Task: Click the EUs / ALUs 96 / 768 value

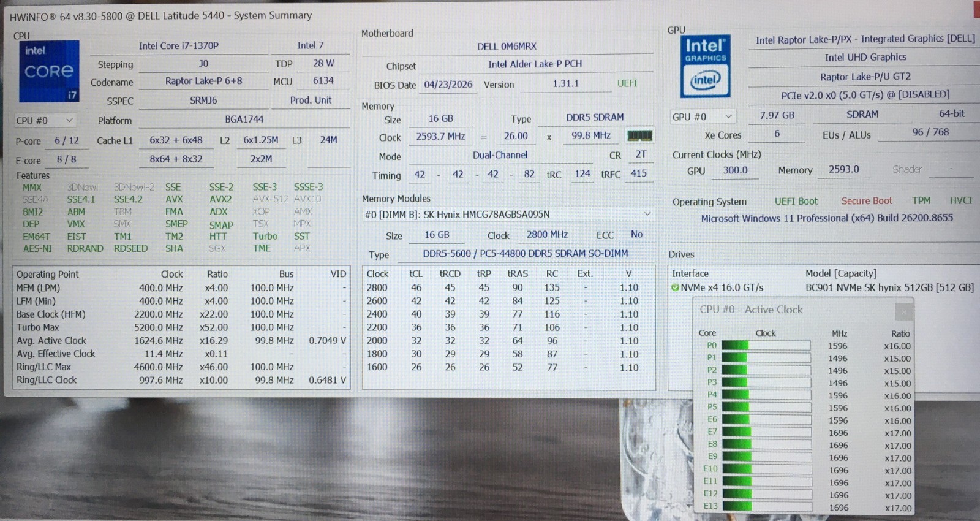Action: [x=930, y=132]
